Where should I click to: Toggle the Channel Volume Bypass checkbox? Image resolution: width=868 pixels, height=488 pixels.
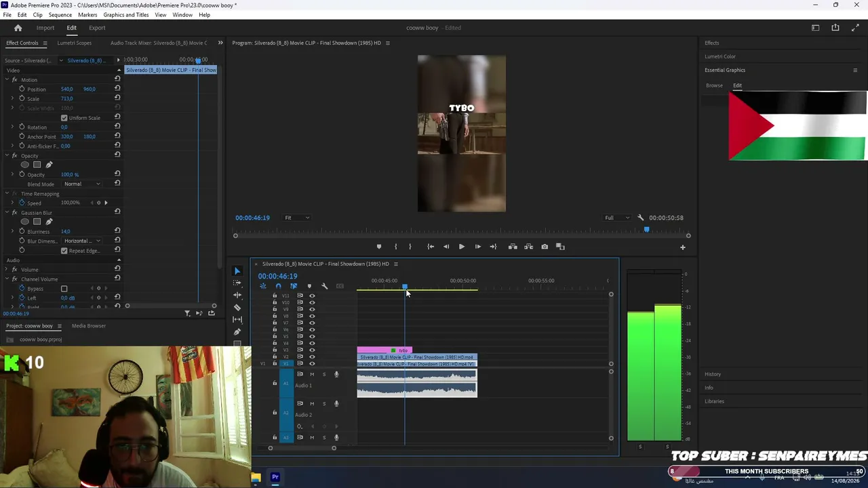tap(64, 289)
